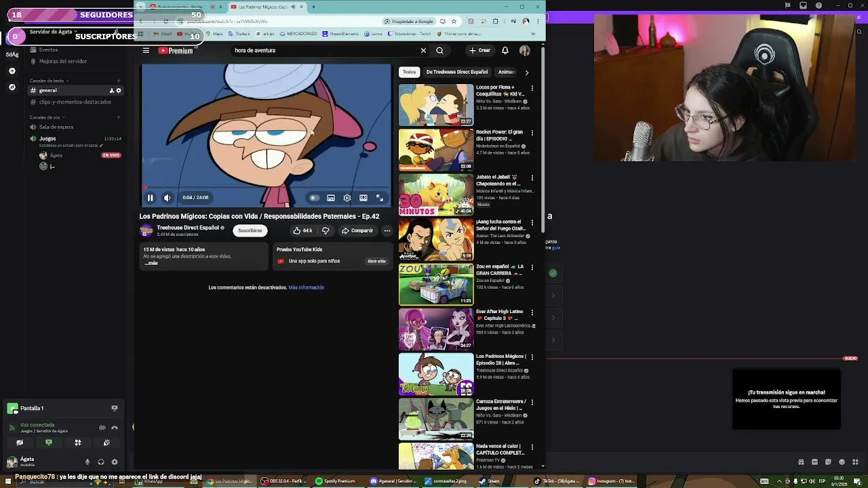This screenshot has width=868, height=488.
Task: Click Pregúntale a Google in the address bar
Action: (410, 21)
